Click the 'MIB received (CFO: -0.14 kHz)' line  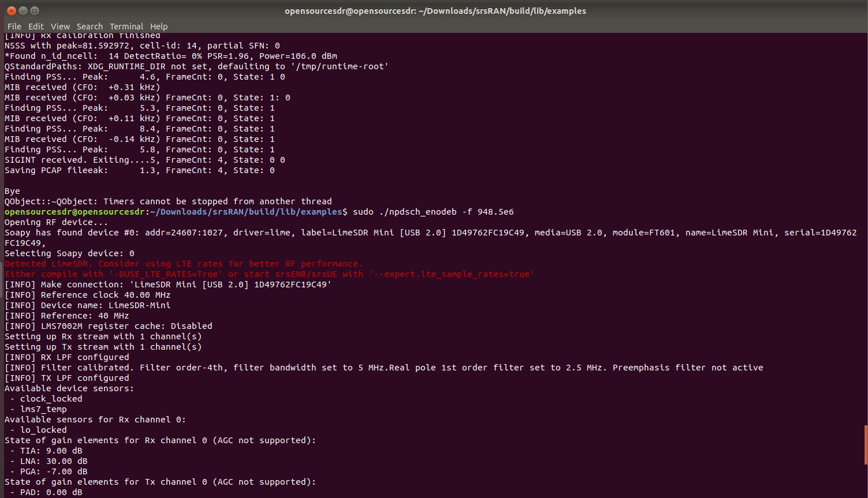(140, 139)
